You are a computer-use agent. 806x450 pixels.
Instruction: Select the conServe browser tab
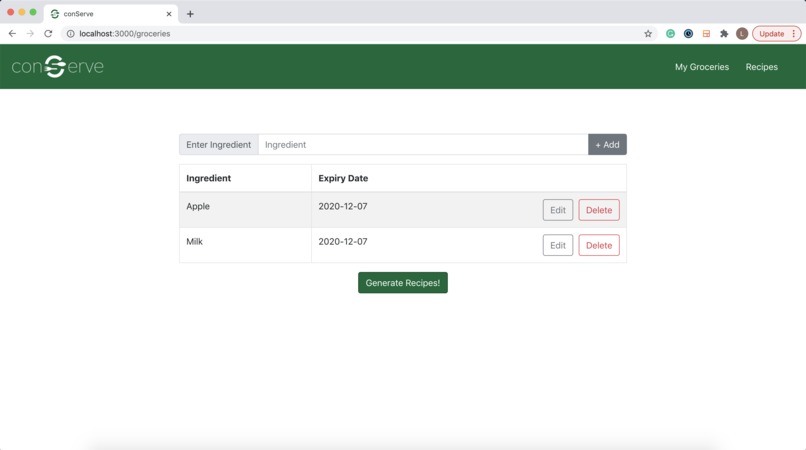[111, 14]
